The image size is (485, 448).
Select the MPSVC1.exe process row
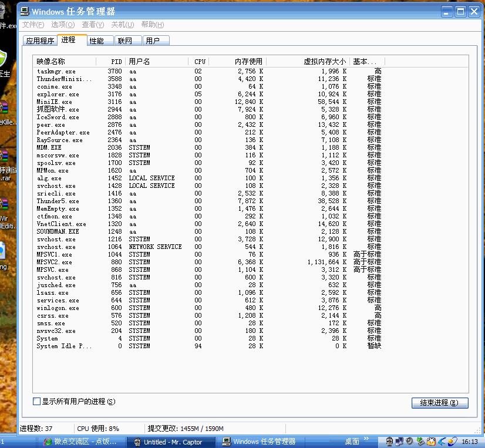click(x=209, y=254)
